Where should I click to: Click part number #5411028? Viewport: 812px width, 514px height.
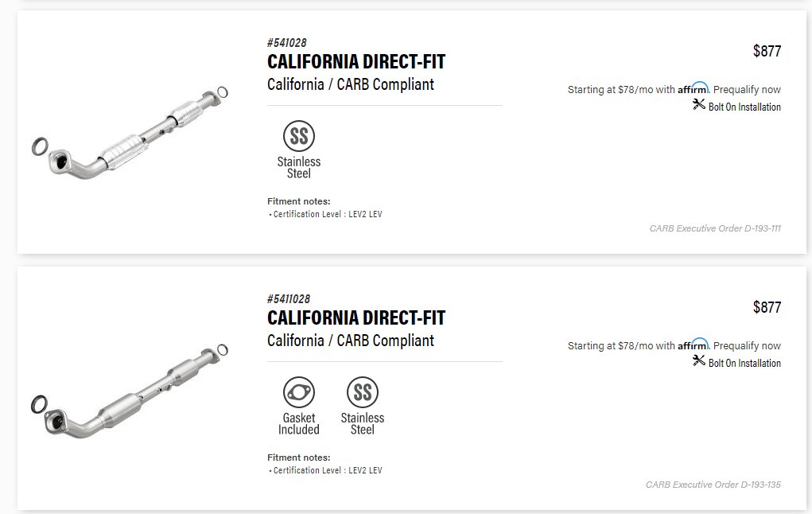click(289, 299)
